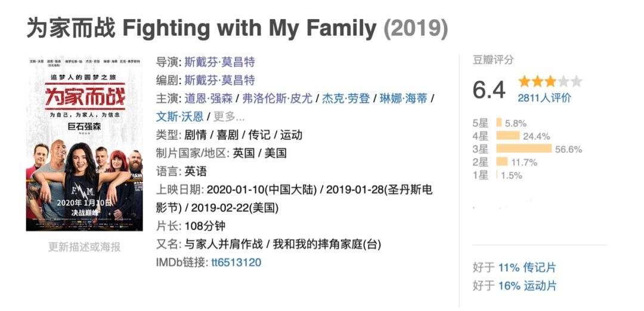Click the 2星 rating bar
Viewport: 644px width, 311px height.
(x=501, y=162)
